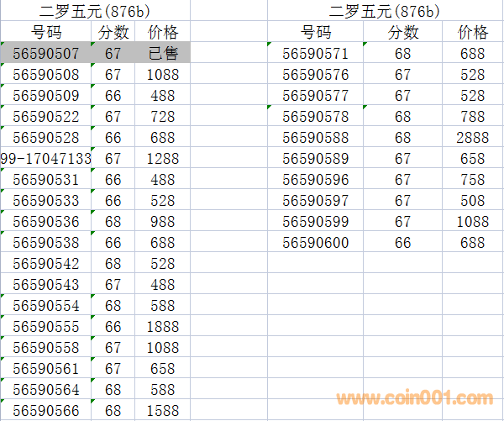Click the price cell showing 1888
This screenshot has height=421, width=504.
click(x=162, y=327)
